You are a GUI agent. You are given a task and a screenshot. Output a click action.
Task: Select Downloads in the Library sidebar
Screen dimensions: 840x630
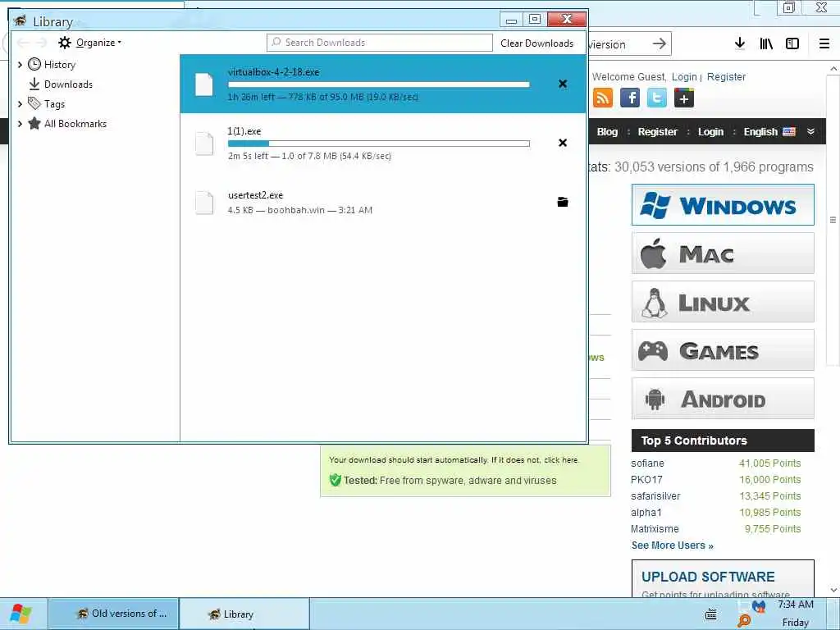coord(68,84)
